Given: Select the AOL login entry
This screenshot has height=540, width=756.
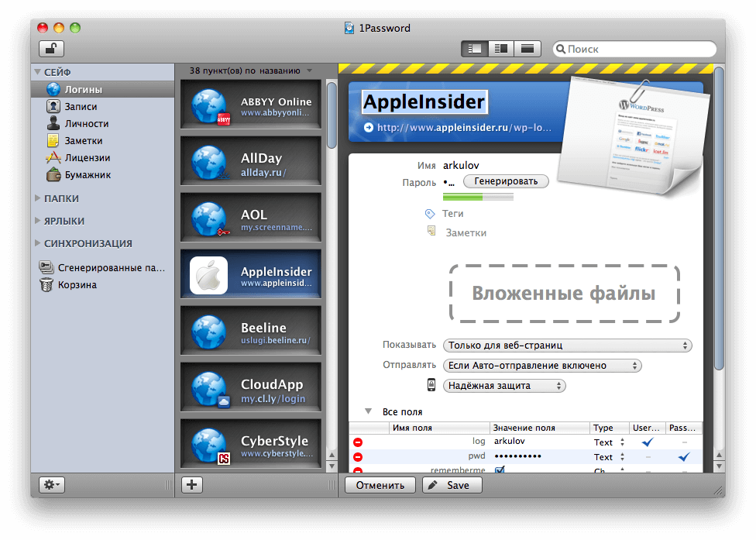Looking at the screenshot, I should click(x=251, y=218).
